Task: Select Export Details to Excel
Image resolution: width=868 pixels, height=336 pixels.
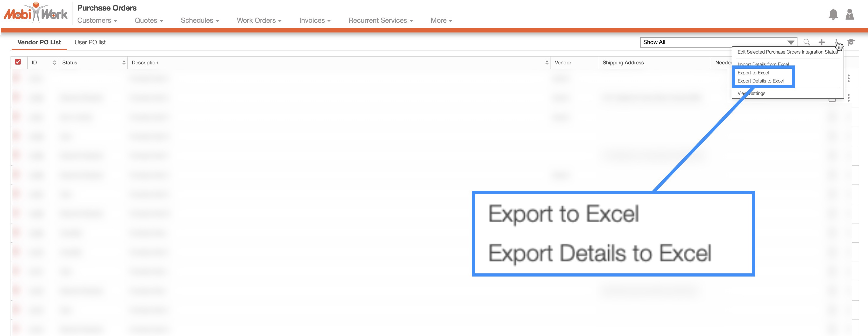Action: [760, 81]
